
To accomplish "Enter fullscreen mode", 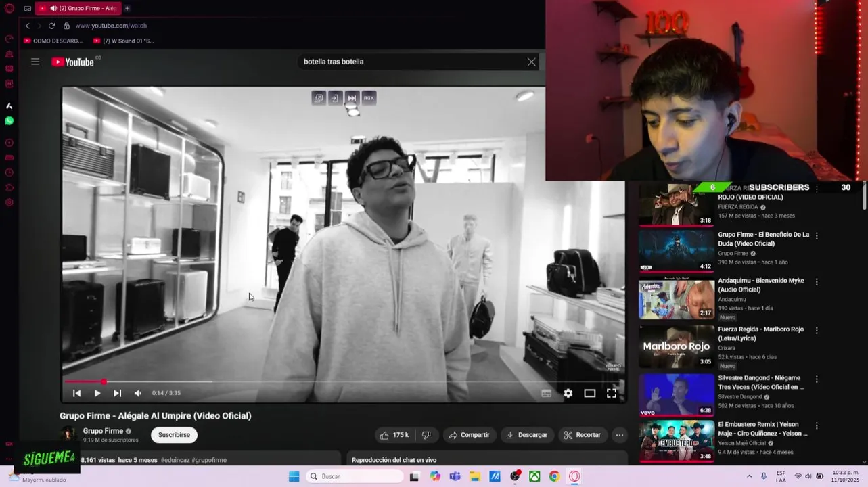I will [x=612, y=393].
